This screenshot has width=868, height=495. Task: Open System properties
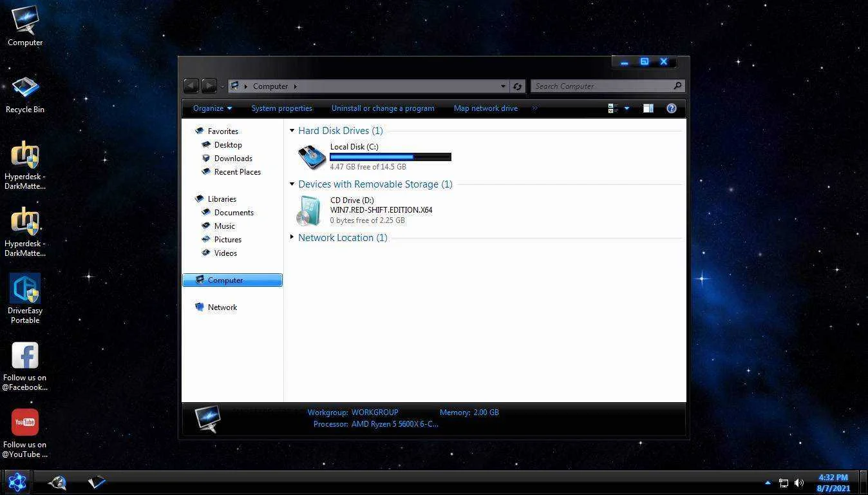click(282, 108)
